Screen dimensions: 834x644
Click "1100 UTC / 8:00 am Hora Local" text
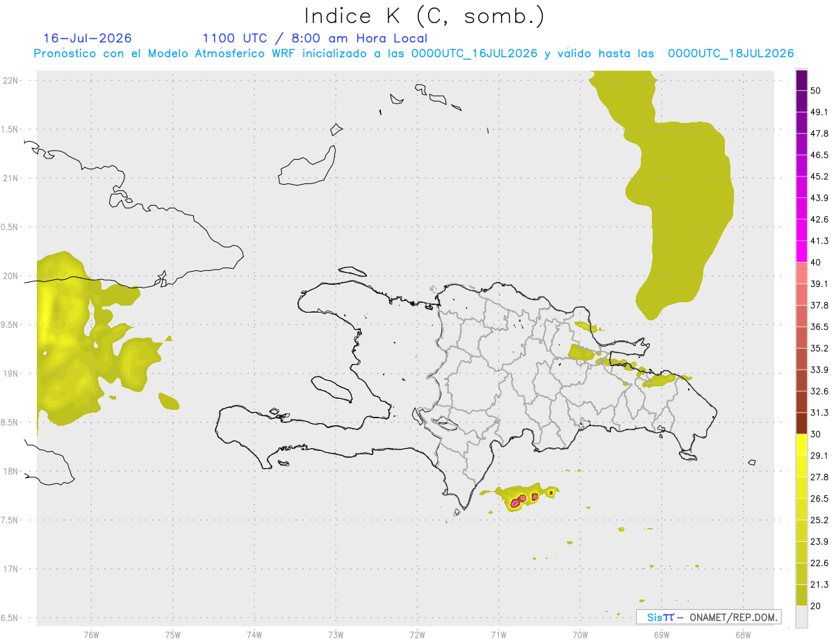coord(315,38)
